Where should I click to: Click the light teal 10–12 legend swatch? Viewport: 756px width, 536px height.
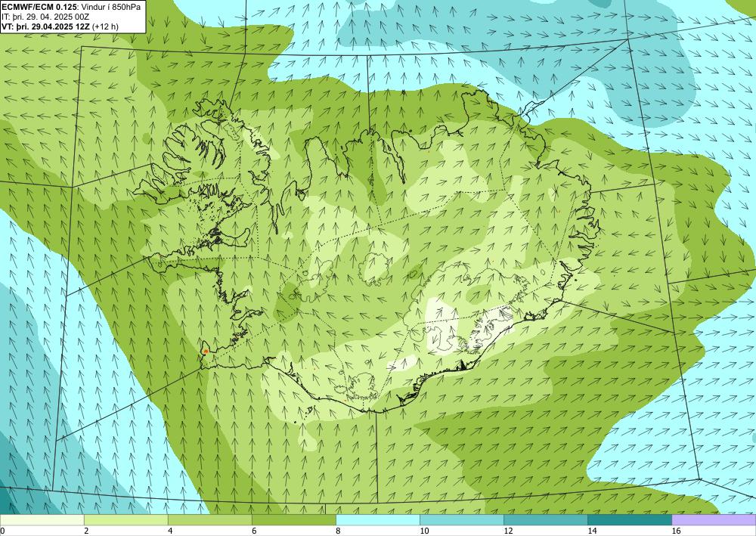pyautogui.click(x=461, y=520)
